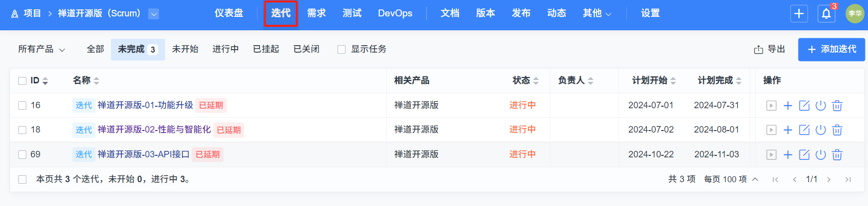Click the start icon for iteration 16

pos(771,105)
